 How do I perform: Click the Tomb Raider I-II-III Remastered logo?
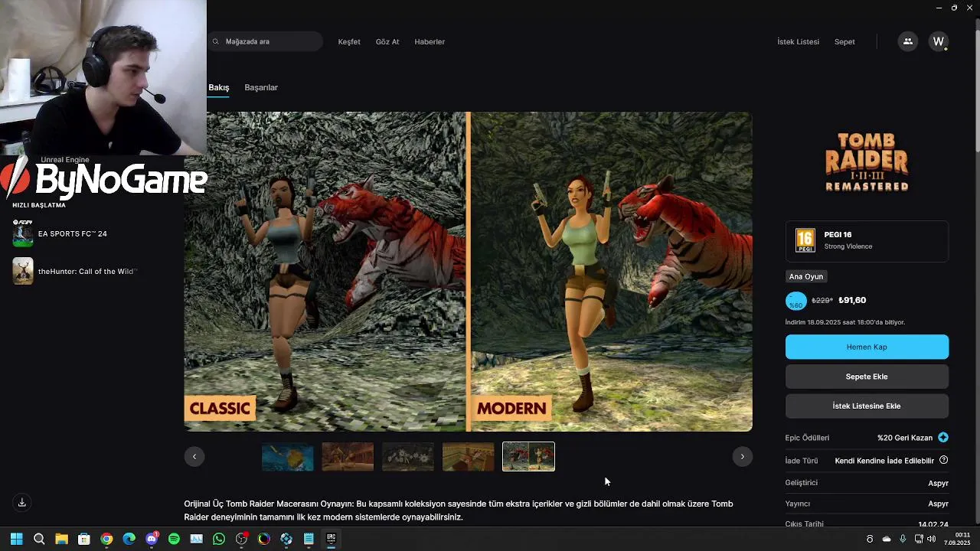coord(867,162)
